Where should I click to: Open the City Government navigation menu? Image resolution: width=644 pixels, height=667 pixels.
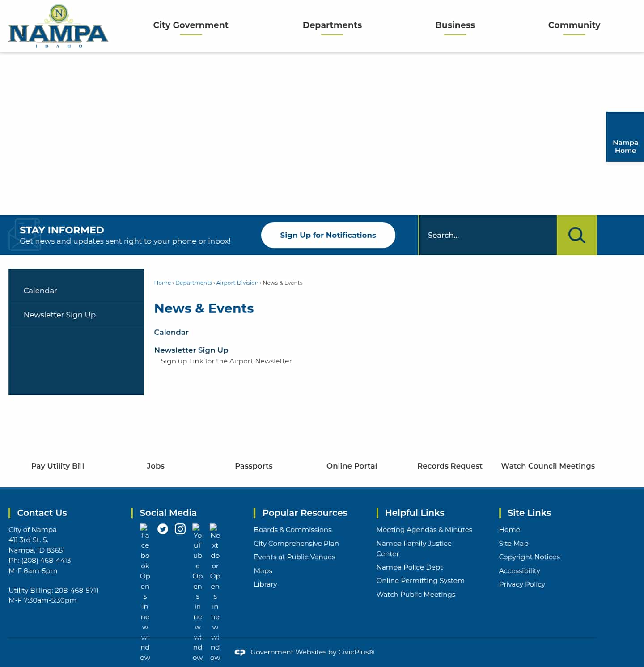point(191,25)
